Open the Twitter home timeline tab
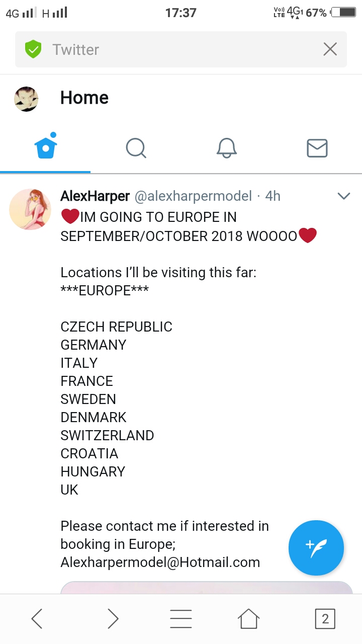 pyautogui.click(x=46, y=148)
